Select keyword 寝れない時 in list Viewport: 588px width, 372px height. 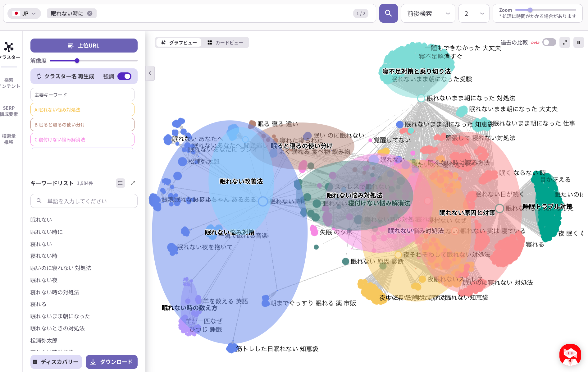click(x=44, y=256)
